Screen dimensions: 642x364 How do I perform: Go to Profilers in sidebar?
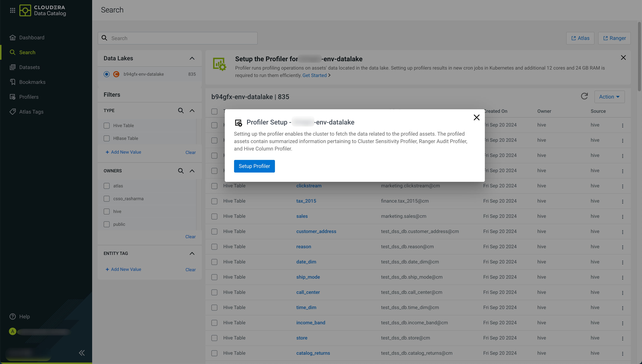(29, 97)
